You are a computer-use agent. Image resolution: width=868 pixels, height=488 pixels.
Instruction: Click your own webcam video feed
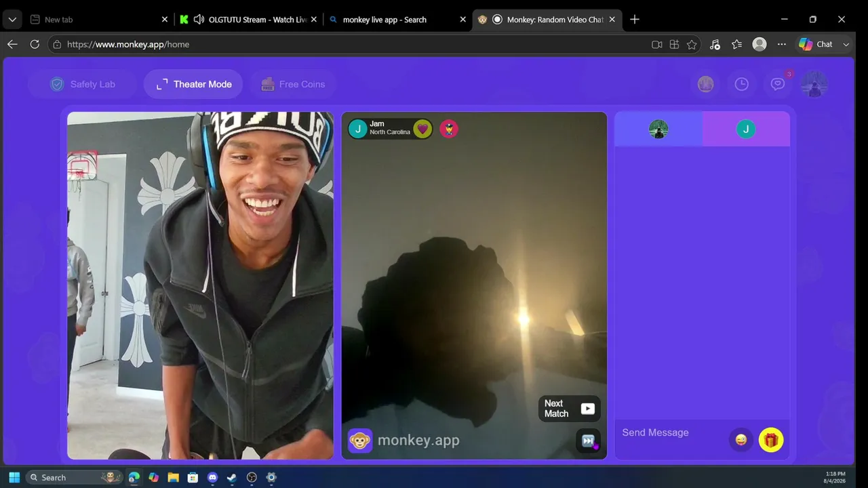tap(200, 285)
